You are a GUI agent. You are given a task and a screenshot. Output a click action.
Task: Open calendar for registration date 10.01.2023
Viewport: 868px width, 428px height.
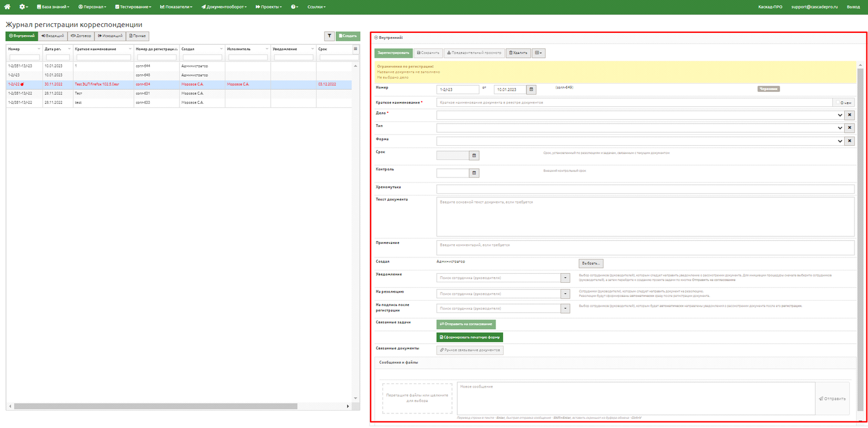531,90
